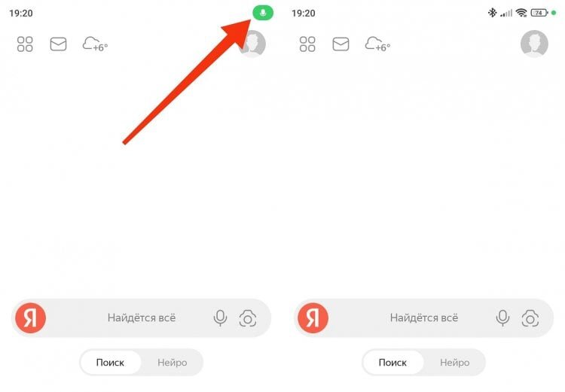Focus the Найдётся всё search field on right
Viewport: 565px width, 392px height.
[x=423, y=318]
